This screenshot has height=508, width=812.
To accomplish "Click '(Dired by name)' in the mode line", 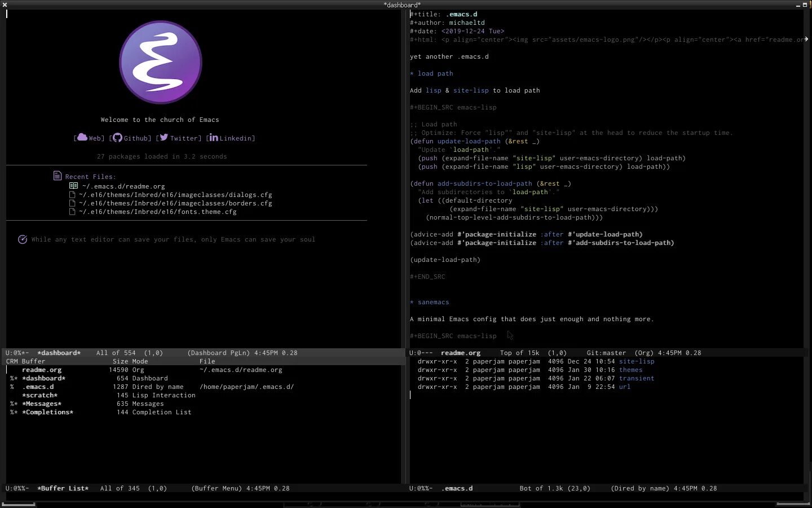I will coord(640,488).
